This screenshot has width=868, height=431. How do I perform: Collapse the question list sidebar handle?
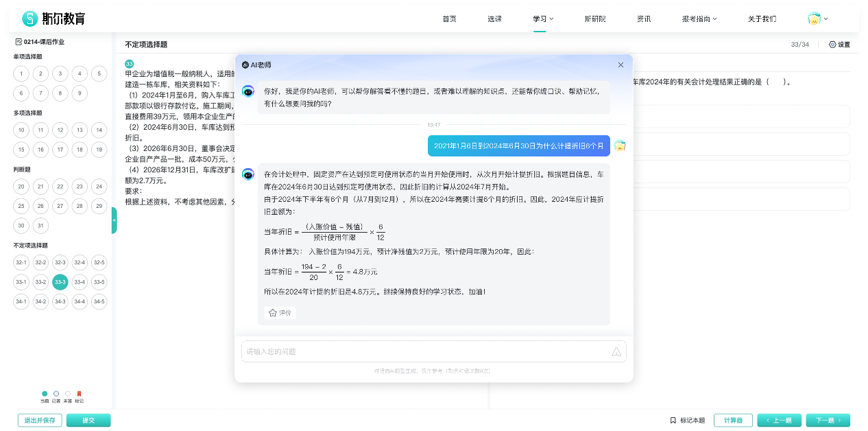click(114, 220)
